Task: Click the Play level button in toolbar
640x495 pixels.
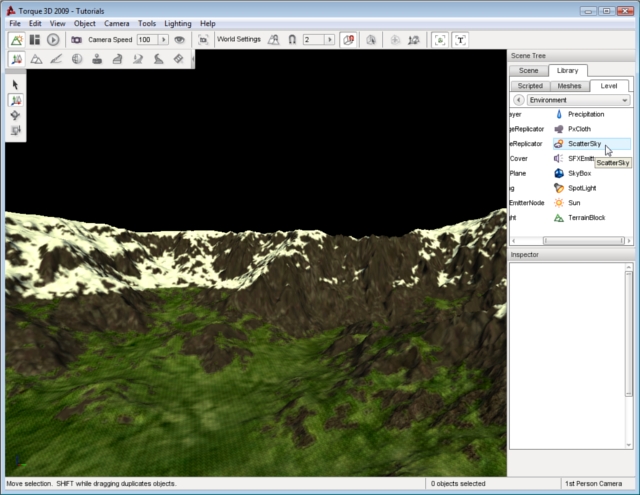Action: point(53,39)
